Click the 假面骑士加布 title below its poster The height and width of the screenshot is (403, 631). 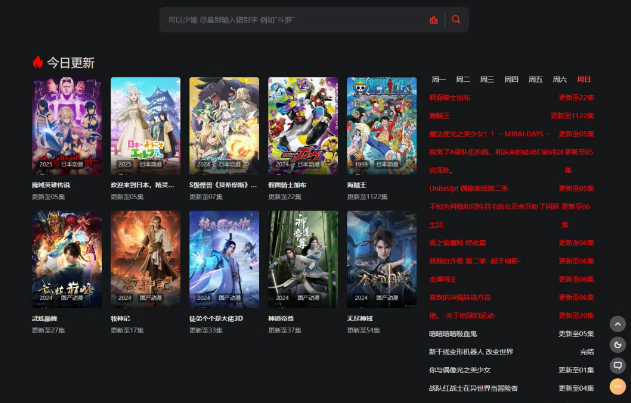click(x=287, y=185)
